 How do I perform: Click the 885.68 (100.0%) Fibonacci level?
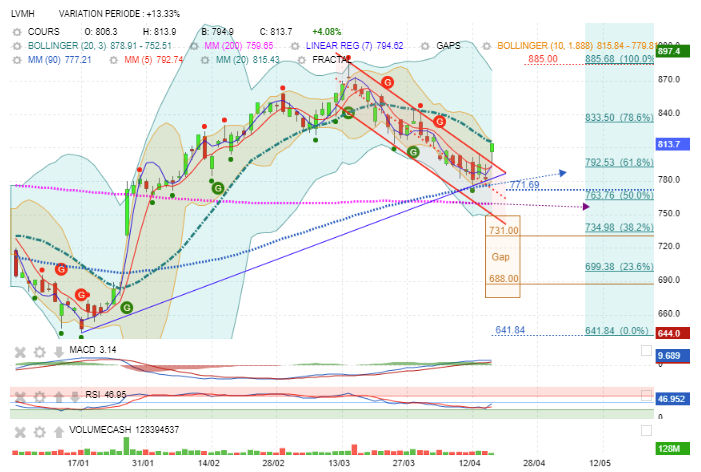point(619,59)
